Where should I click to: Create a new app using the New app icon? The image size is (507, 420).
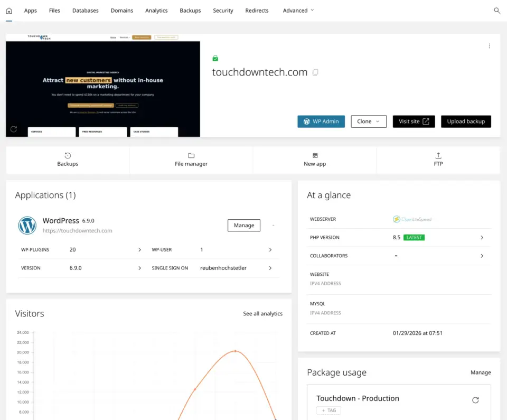tap(315, 155)
